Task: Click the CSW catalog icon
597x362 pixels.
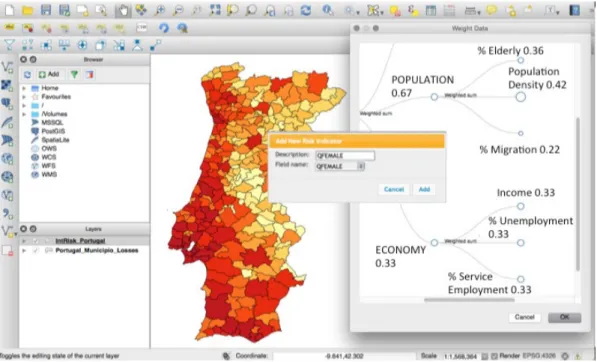Action: pos(142,28)
